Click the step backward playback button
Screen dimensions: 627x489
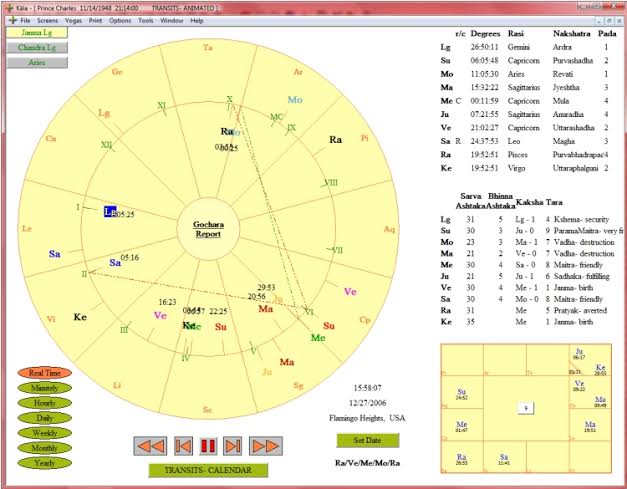[184, 446]
